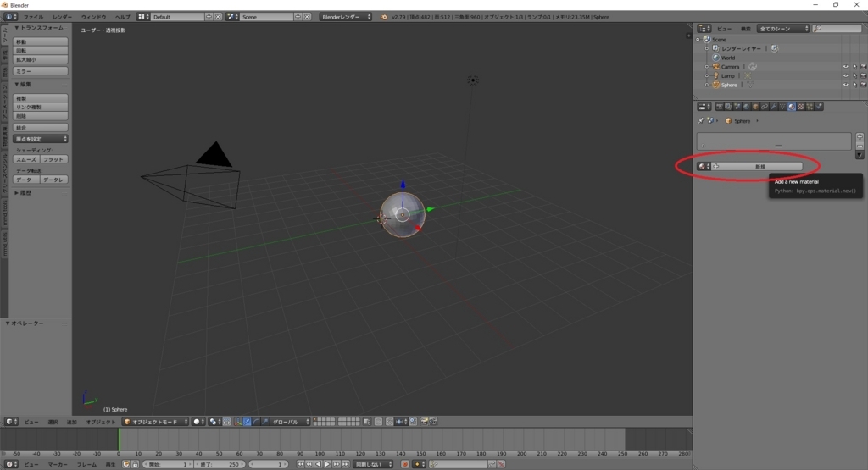This screenshot has width=868, height=470.
Task: Click the scale manipulator icon
Action: point(264,422)
